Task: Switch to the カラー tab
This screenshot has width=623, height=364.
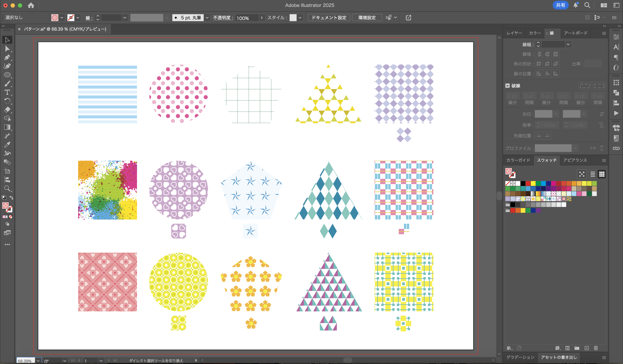Action: click(535, 33)
